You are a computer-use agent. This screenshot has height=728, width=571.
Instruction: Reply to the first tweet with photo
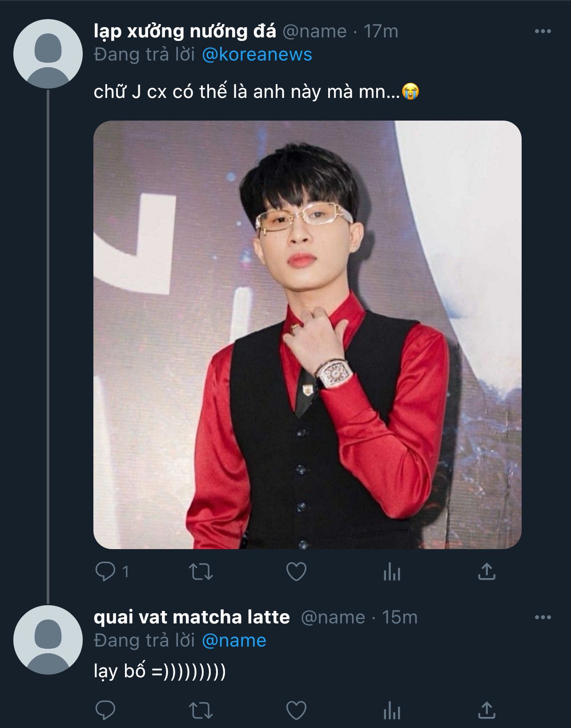[x=105, y=571]
